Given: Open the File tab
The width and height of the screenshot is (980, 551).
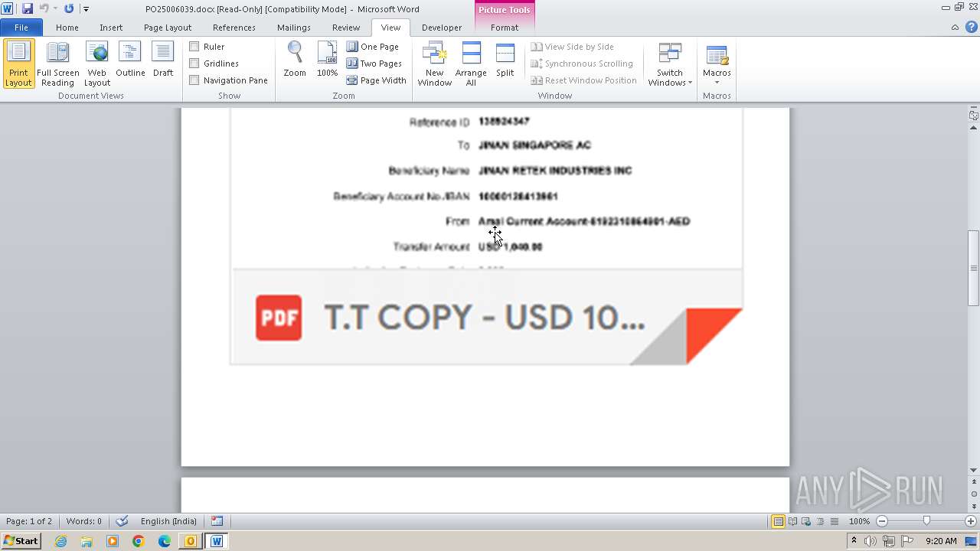Looking at the screenshot, I should point(21,28).
